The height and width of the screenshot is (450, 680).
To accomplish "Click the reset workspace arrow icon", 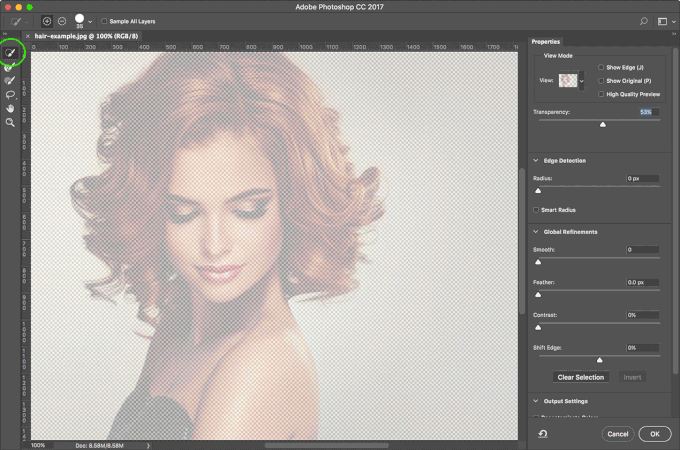I will pyautogui.click(x=541, y=434).
